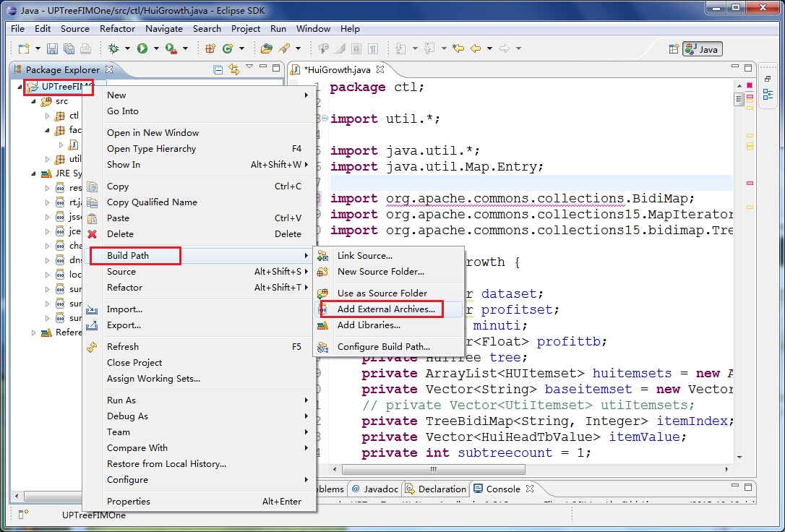Select the Java perspective toggle button
This screenshot has width=785, height=532.
coord(701,49)
